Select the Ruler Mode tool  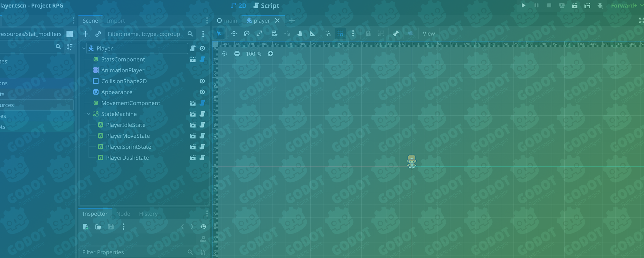pos(312,34)
